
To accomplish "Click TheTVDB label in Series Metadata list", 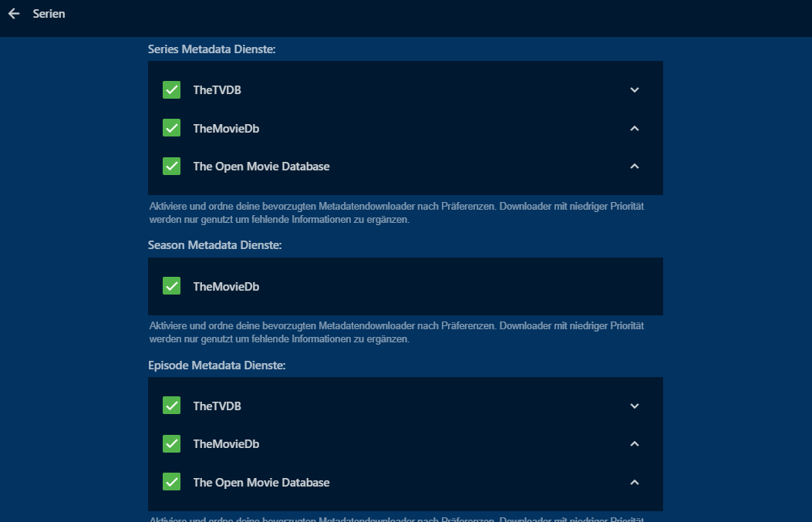I will [x=217, y=90].
